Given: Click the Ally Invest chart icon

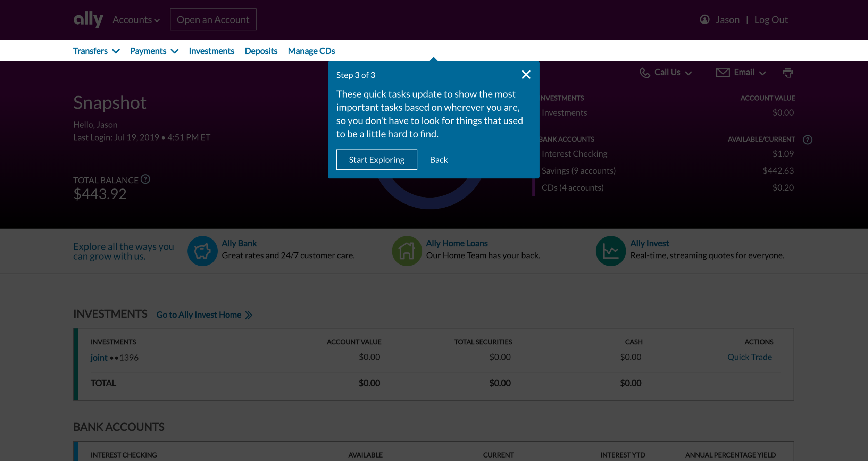Looking at the screenshot, I should [610, 251].
